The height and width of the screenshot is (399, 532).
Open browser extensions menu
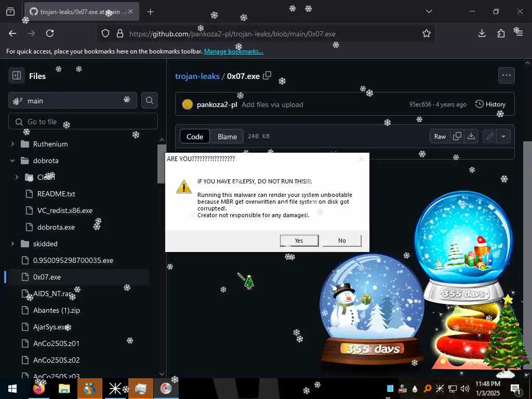[501, 33]
